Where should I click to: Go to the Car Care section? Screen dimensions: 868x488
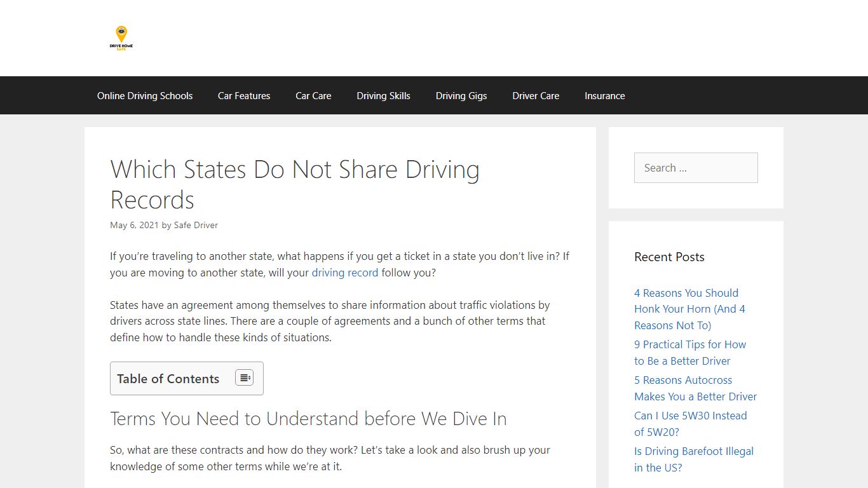coord(313,96)
